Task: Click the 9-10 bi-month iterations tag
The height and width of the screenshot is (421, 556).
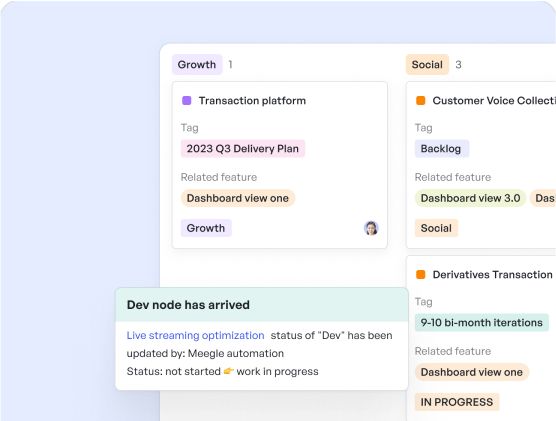Action: click(x=482, y=323)
